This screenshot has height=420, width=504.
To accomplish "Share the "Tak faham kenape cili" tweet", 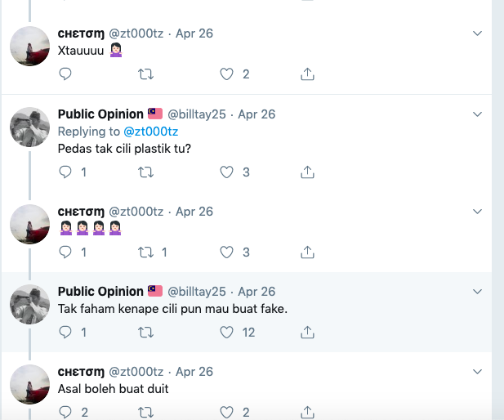I will 308,333.
